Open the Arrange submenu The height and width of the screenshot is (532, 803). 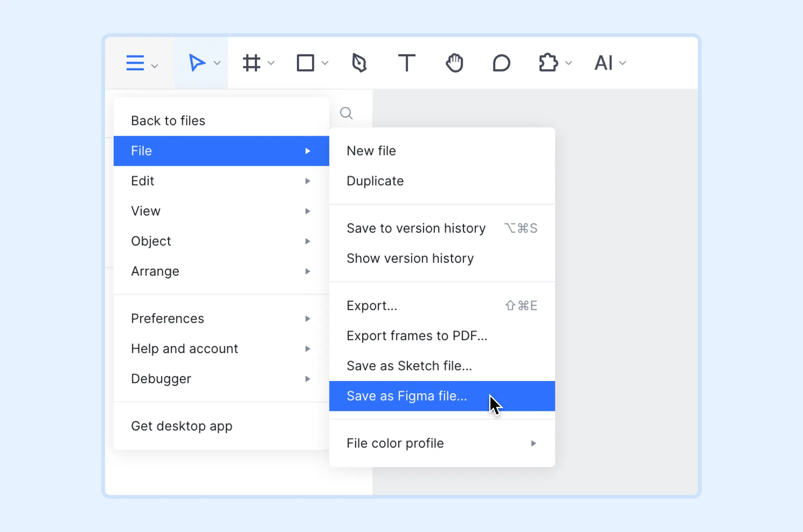point(221,271)
